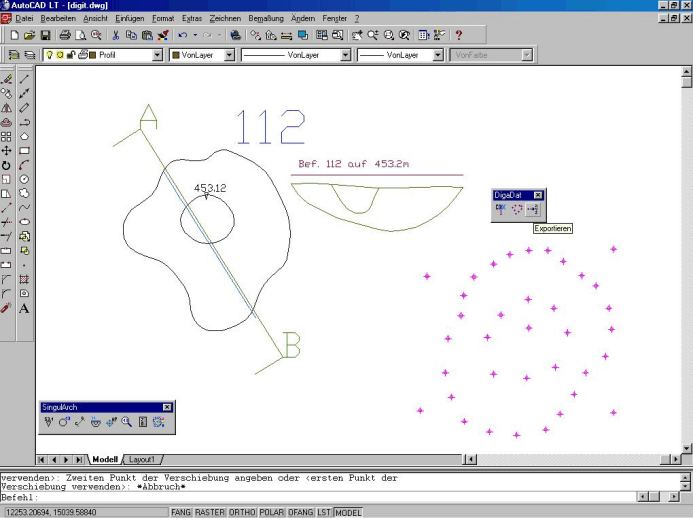Image resolution: width=693 pixels, height=518 pixels.
Task: Click the magnifier icon in SingulArch toolbar
Action: [x=127, y=422]
